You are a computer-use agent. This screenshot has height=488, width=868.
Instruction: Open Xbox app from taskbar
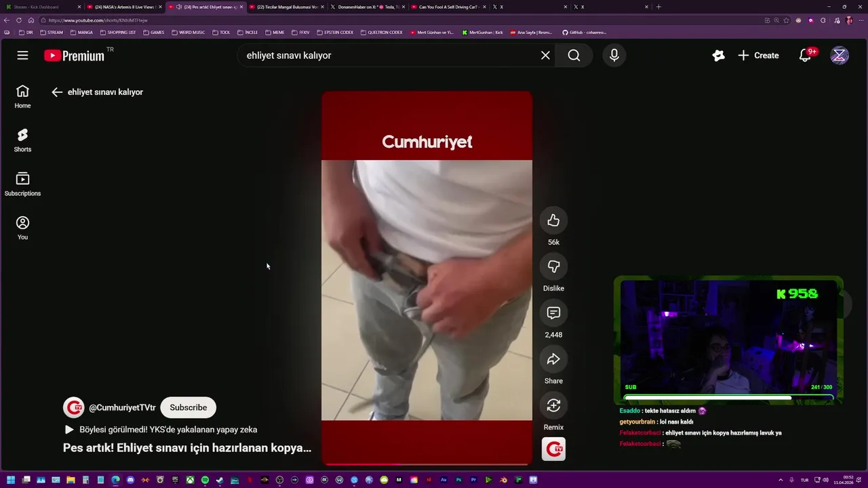[x=190, y=481]
